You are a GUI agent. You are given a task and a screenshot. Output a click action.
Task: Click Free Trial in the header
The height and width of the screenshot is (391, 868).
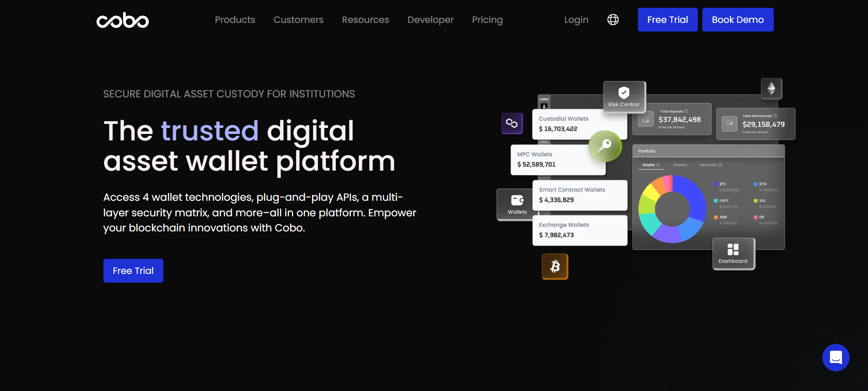tap(668, 20)
